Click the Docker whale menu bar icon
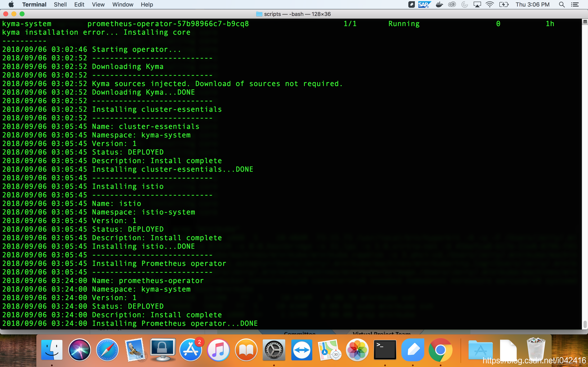 click(439, 4)
